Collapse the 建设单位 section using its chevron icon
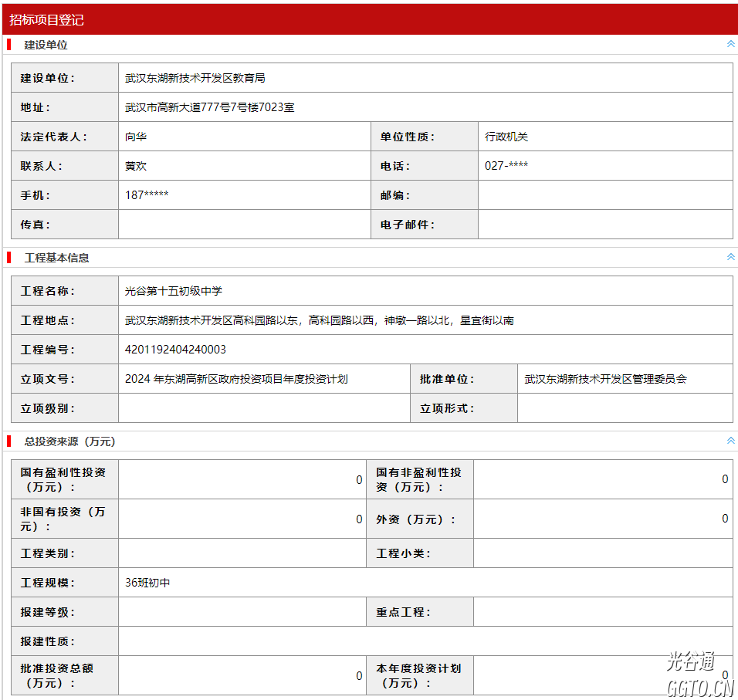Viewport: 738px width, 700px height. point(730,44)
